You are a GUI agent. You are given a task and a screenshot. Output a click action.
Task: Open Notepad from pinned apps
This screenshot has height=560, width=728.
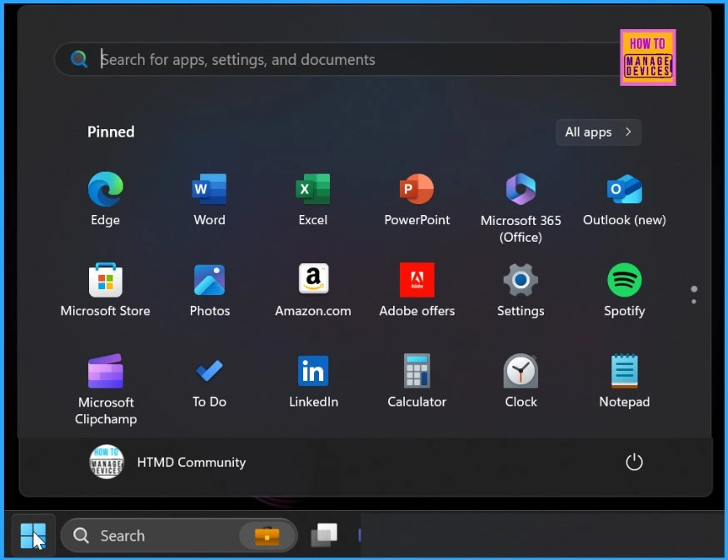[x=625, y=381]
